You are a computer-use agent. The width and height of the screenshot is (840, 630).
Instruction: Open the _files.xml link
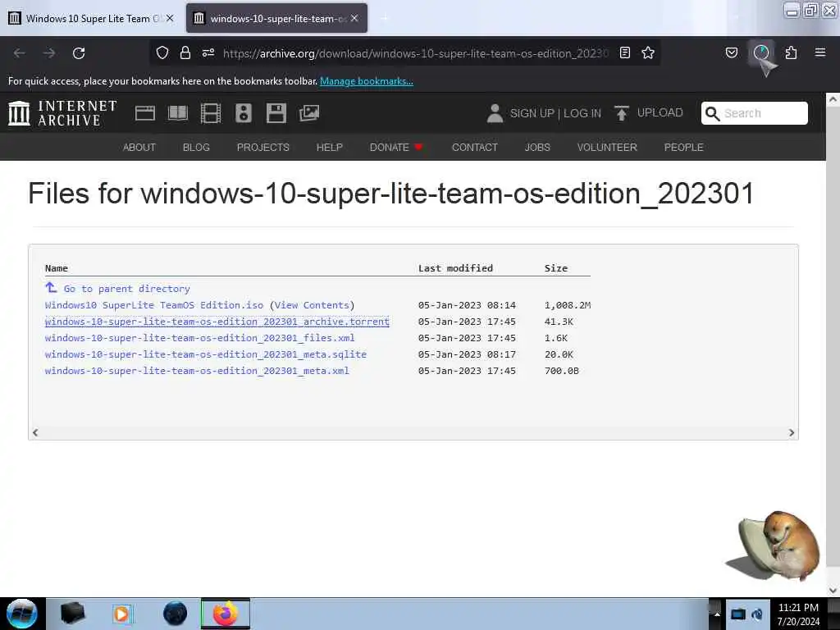coord(200,338)
